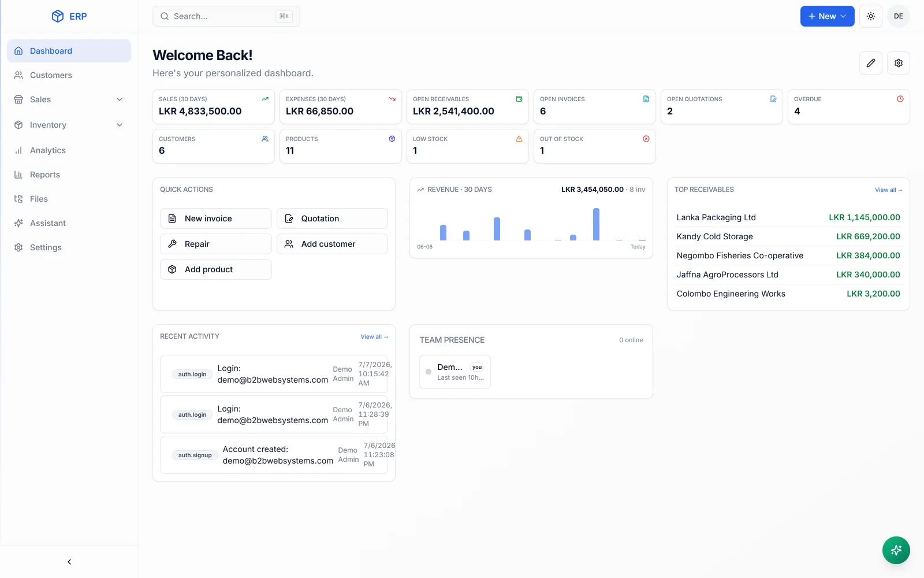Go to Dashboard in the sidebar
Viewport: 924px width, 578px height.
click(x=69, y=51)
